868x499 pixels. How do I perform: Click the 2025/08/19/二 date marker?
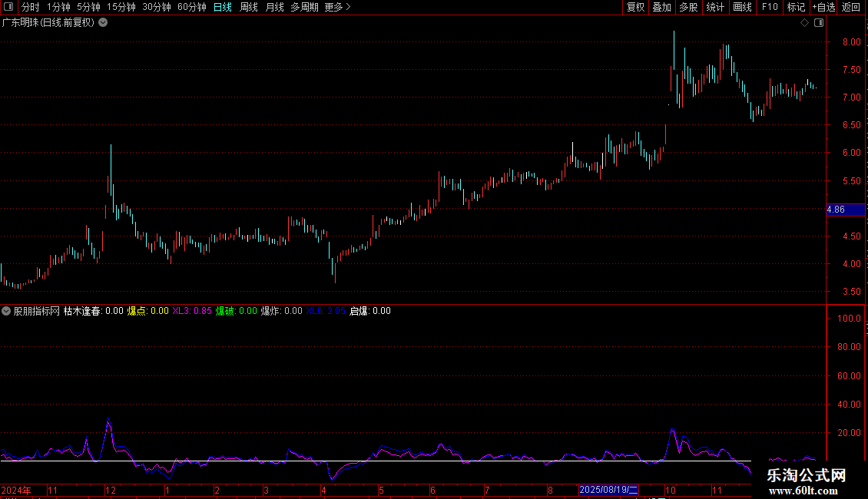pos(608,490)
